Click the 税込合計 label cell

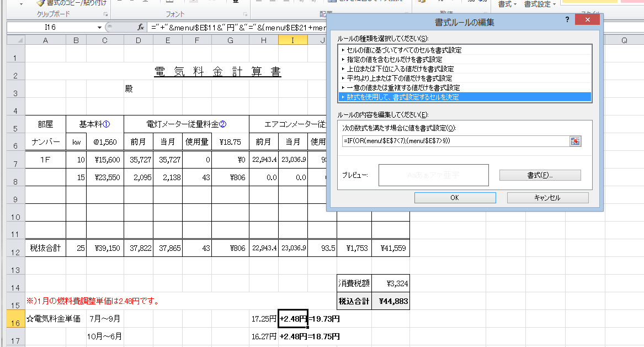(354, 301)
